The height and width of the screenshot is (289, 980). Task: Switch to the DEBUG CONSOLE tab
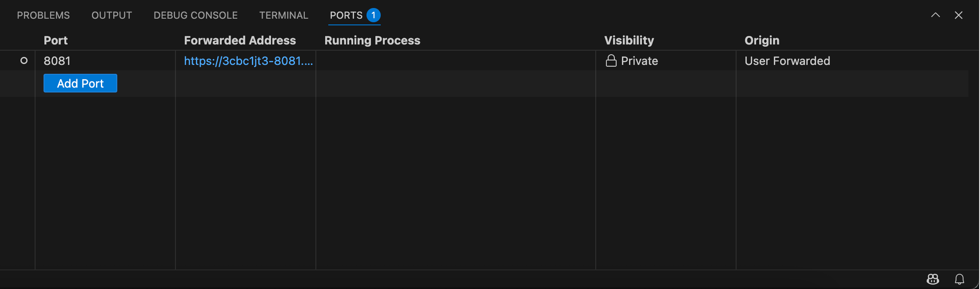196,15
